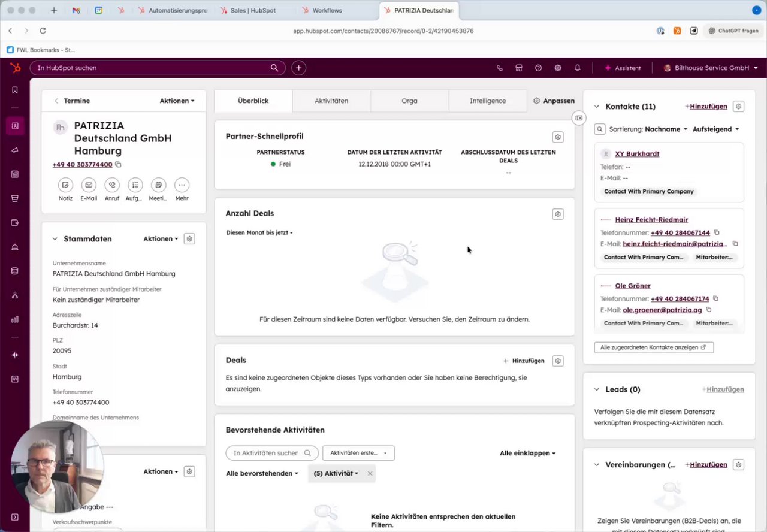Open the Ole Gröner contact link
The height and width of the screenshot is (532, 767).
[633, 286]
